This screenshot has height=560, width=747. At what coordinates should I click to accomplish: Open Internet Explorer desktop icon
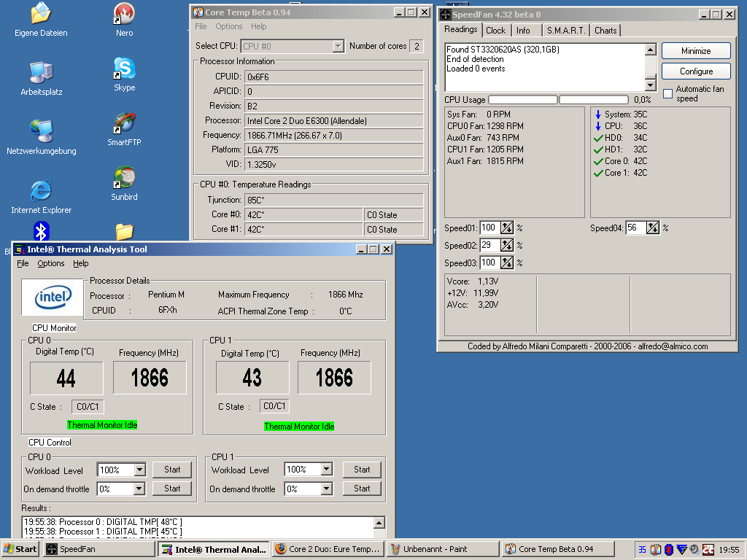click(x=42, y=197)
